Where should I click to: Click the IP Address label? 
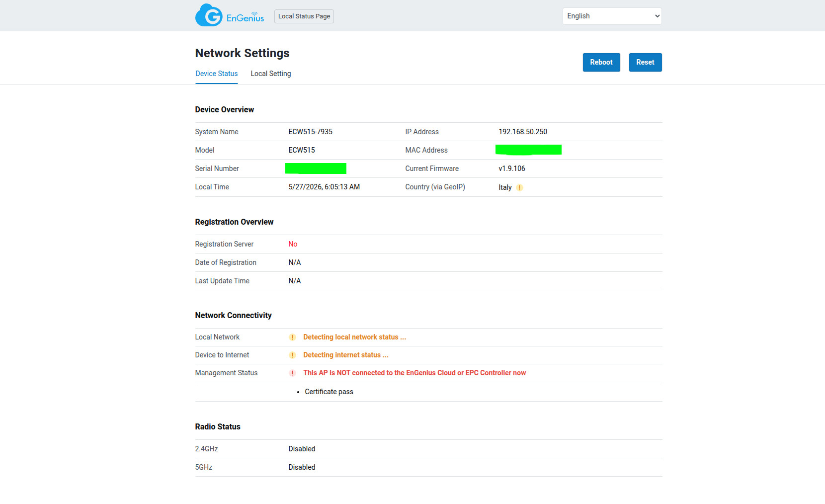click(x=422, y=132)
